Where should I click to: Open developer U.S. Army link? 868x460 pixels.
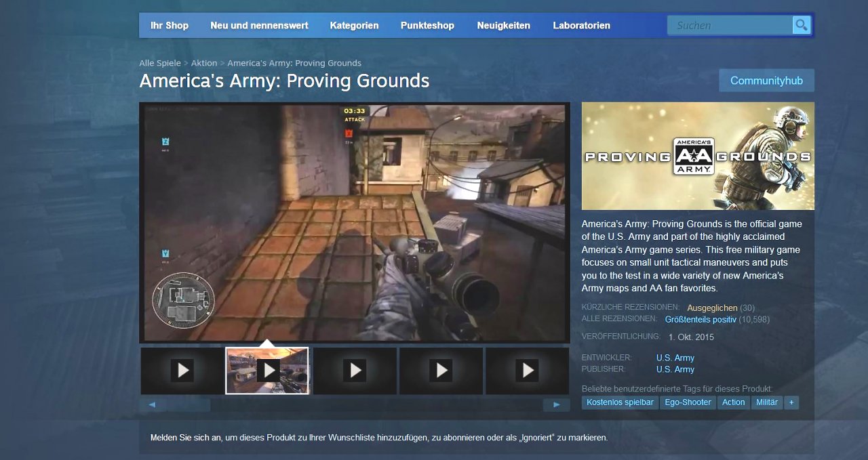pyautogui.click(x=675, y=358)
